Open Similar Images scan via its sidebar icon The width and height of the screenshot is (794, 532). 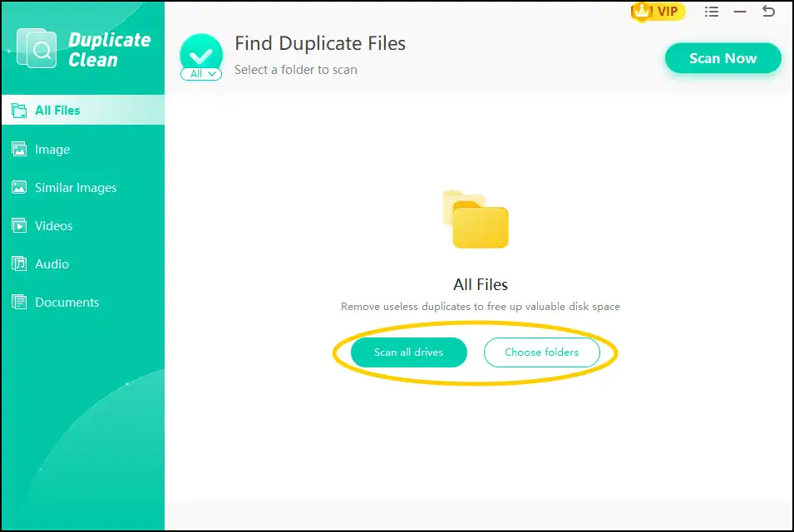click(x=19, y=187)
